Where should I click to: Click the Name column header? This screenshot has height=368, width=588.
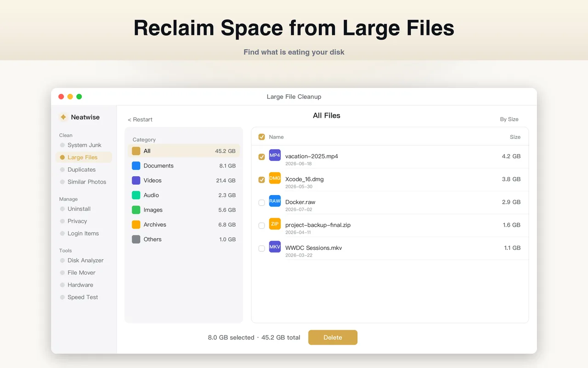coord(276,137)
